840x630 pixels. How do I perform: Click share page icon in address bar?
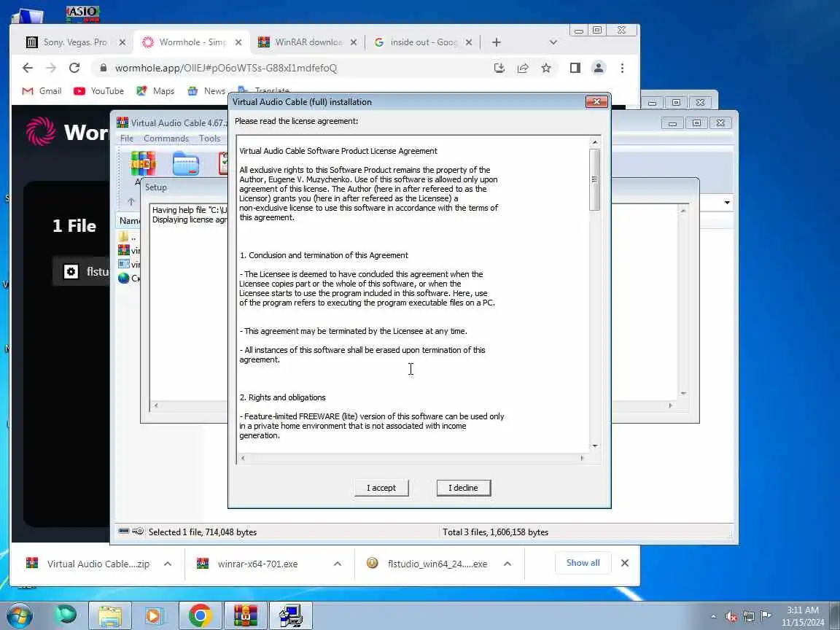pos(523,68)
